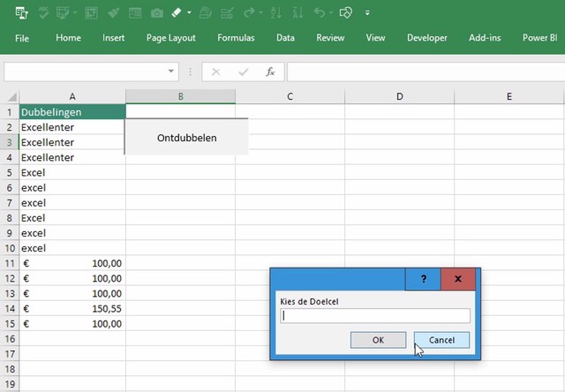Select column E header
The image size is (565, 392).
[509, 96]
